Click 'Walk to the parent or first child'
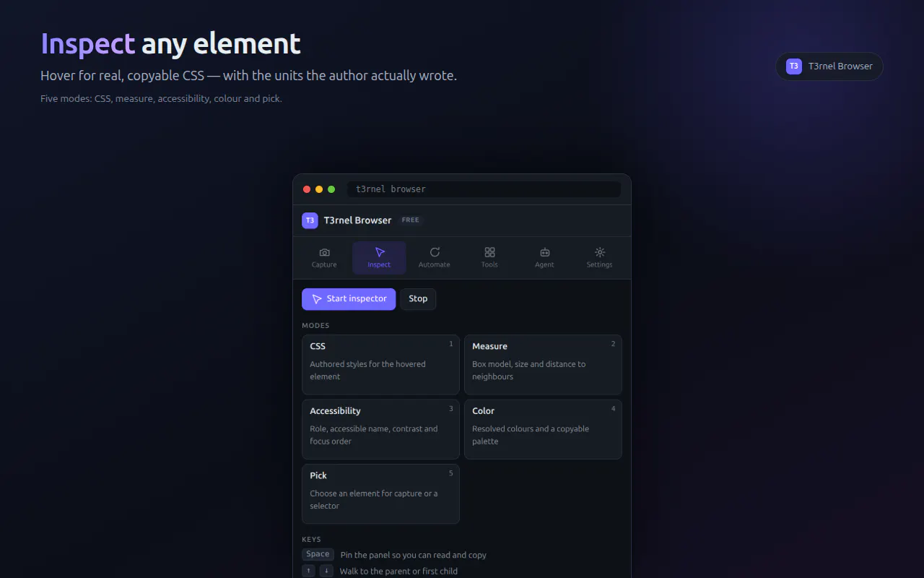Image resolution: width=924 pixels, height=578 pixels. coord(399,571)
